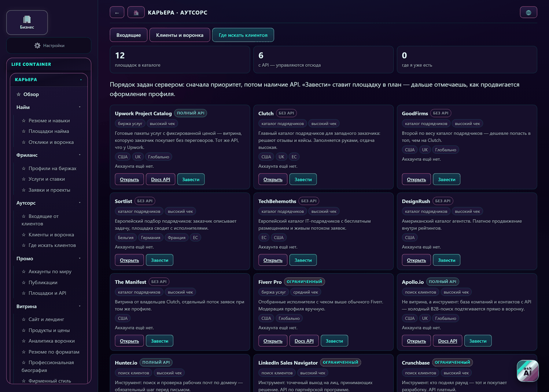Select the Где искать клиентов tab
The width and height of the screenshot is (549, 392).
click(x=243, y=35)
